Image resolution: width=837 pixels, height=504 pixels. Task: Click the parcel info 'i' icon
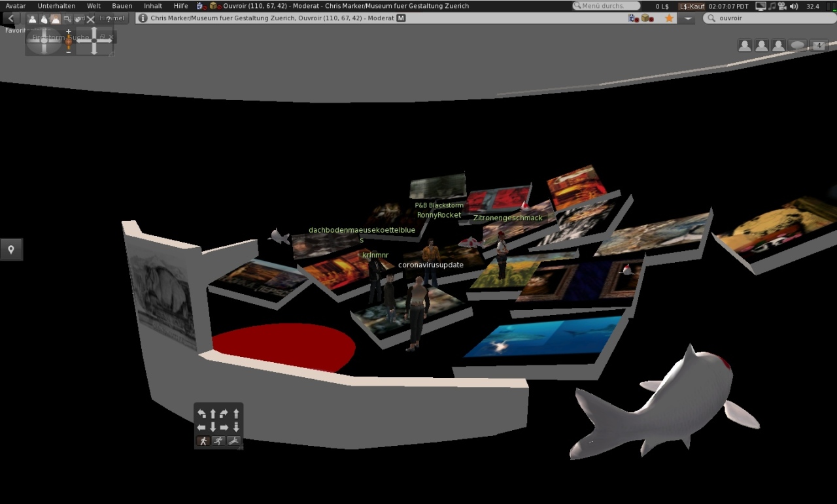coord(143,18)
